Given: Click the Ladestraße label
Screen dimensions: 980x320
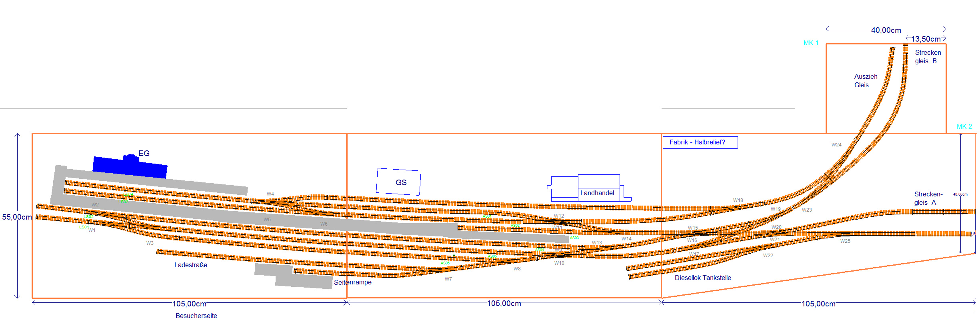Looking at the screenshot, I should click(191, 265).
